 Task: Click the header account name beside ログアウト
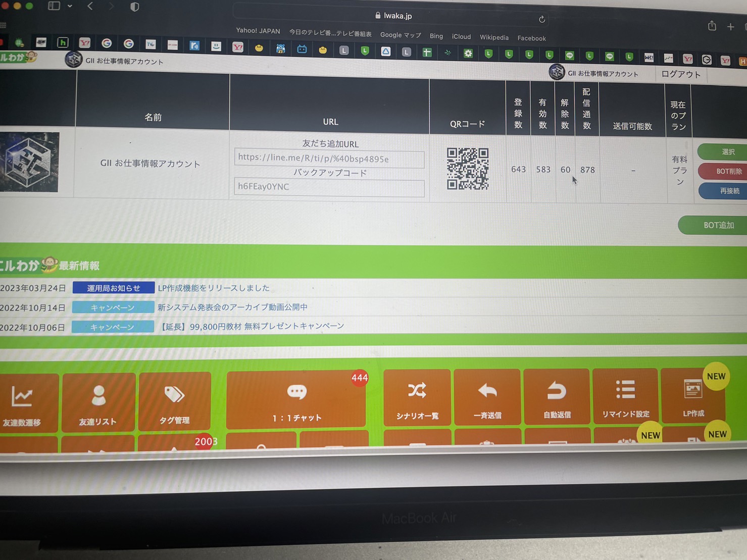pyautogui.click(x=604, y=74)
